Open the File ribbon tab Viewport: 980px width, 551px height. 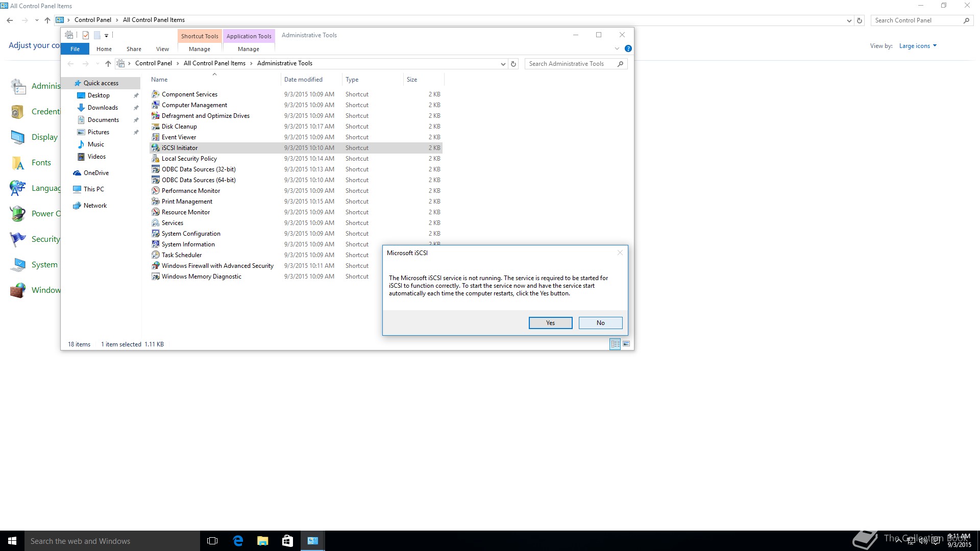pyautogui.click(x=75, y=49)
